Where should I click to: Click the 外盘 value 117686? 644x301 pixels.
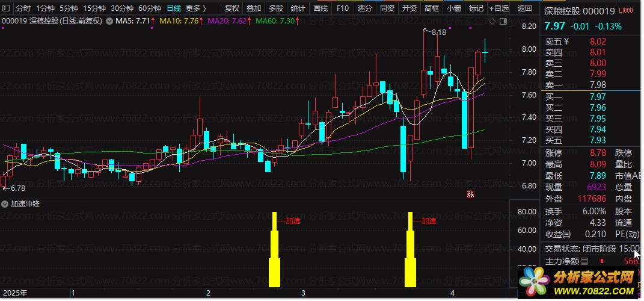592,199
